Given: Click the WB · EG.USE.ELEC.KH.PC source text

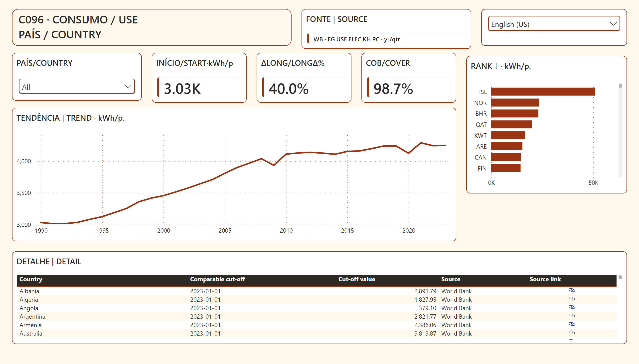Looking at the screenshot, I should [356, 39].
